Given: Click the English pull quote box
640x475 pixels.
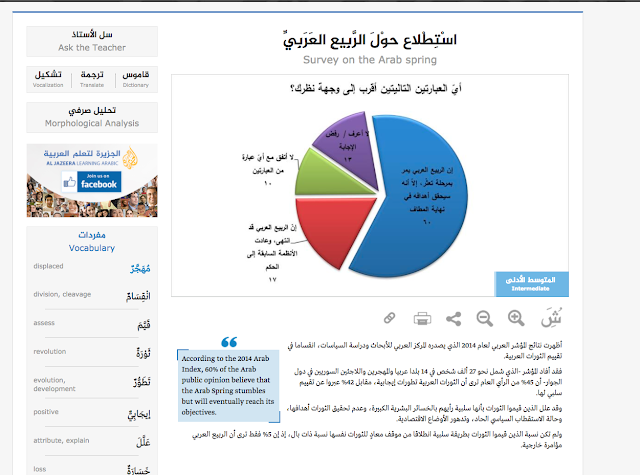Looking at the screenshot, I should pyautogui.click(x=229, y=385).
